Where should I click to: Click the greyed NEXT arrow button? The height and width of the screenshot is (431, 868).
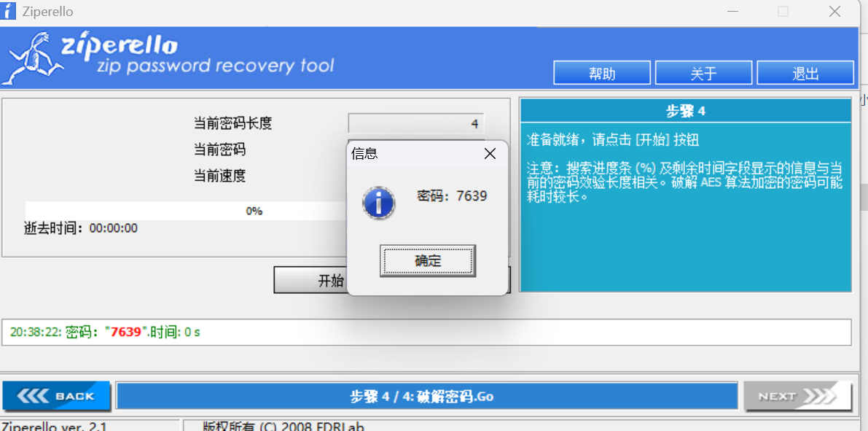click(797, 396)
